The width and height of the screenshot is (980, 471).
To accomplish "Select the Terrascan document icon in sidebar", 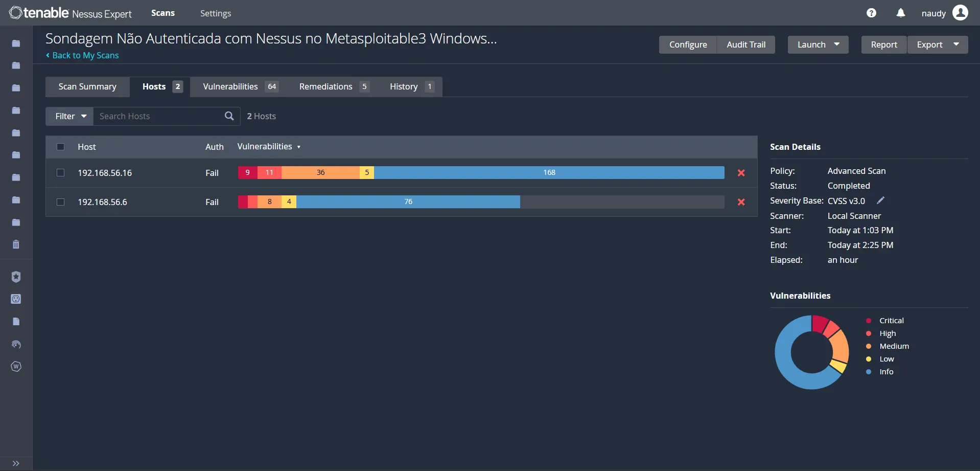I will (x=16, y=321).
